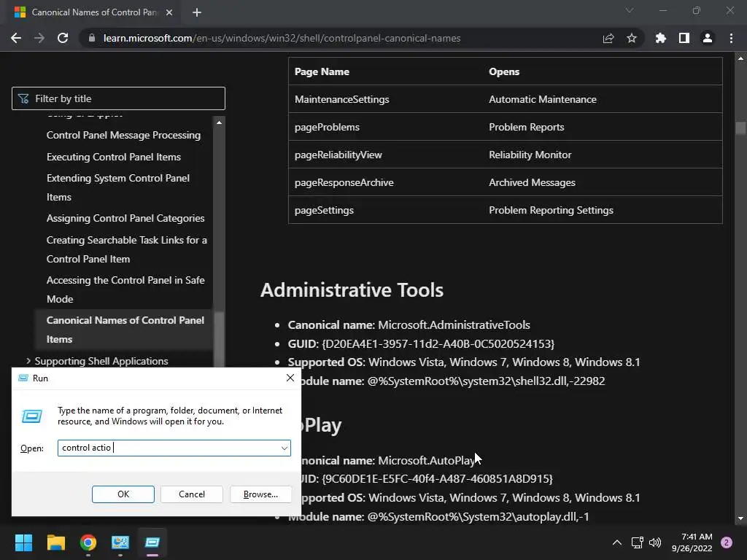Open the Windows Start menu
747x560 pixels.
tap(23, 542)
